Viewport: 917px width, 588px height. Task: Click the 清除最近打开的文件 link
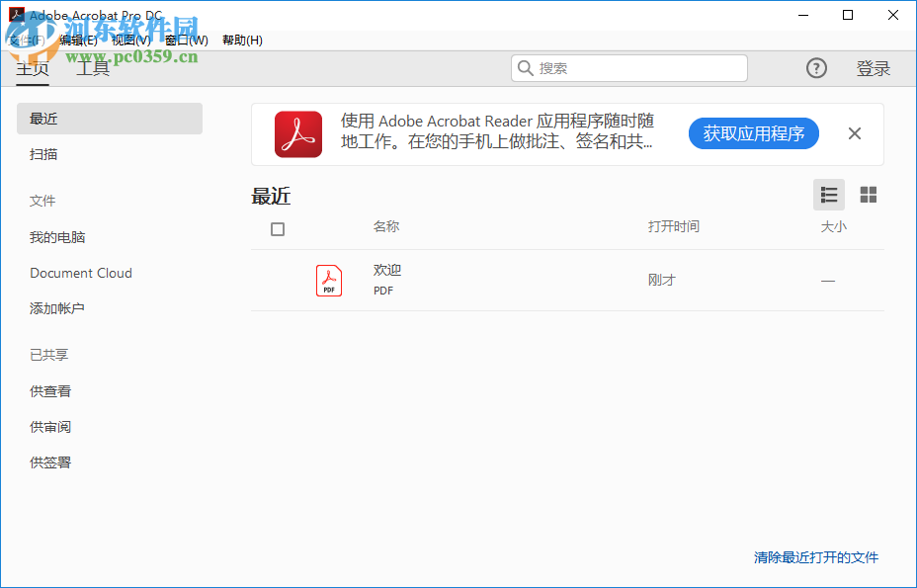click(813, 557)
